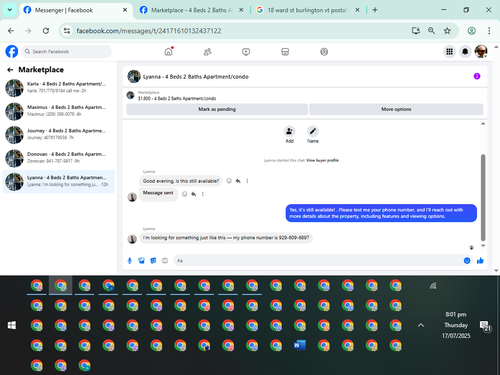Open the Marketplace icon in top navigation
The image size is (500, 375).
[285, 52]
